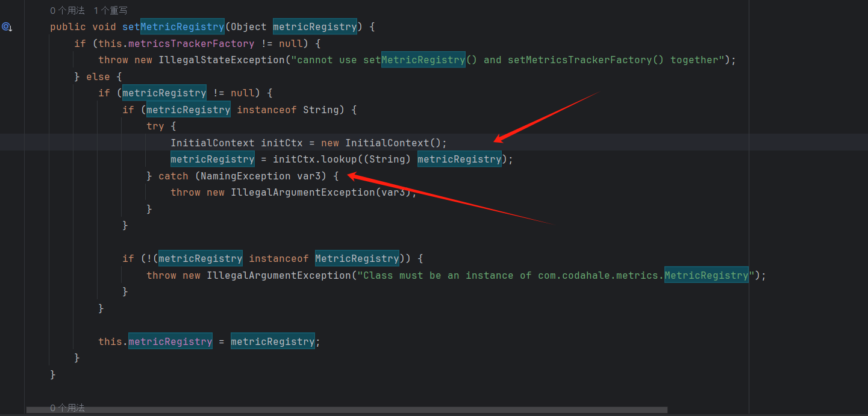This screenshot has width=868, height=416.
Task: Click IllegalArgumentException on the 'var3' throw line
Action: [x=303, y=193]
